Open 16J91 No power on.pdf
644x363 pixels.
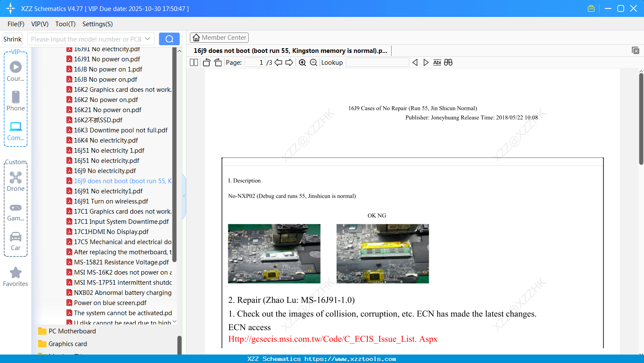point(103,59)
